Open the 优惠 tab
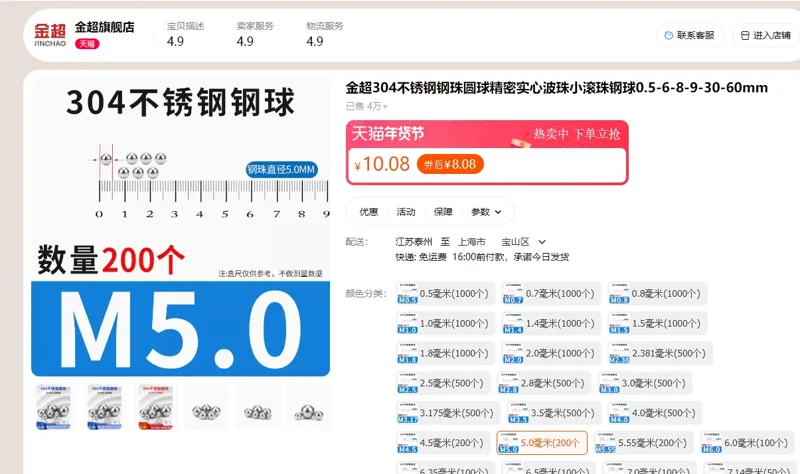The image size is (800, 474). coord(368,212)
